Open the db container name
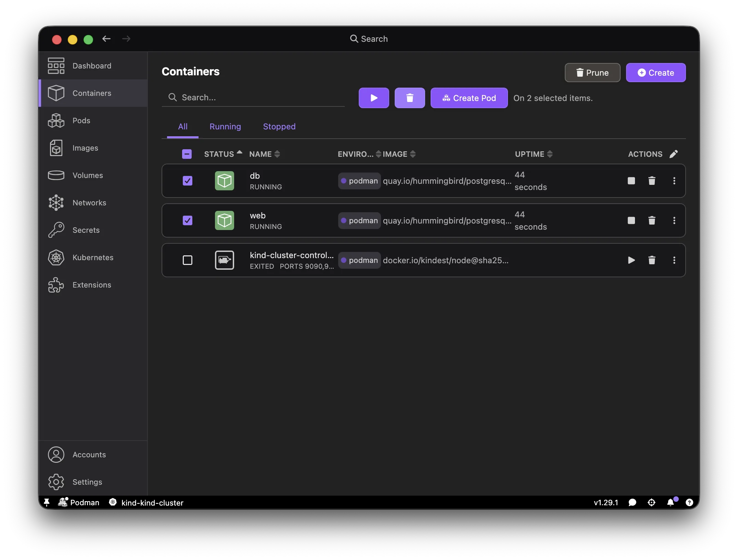The image size is (738, 560). 255,176
